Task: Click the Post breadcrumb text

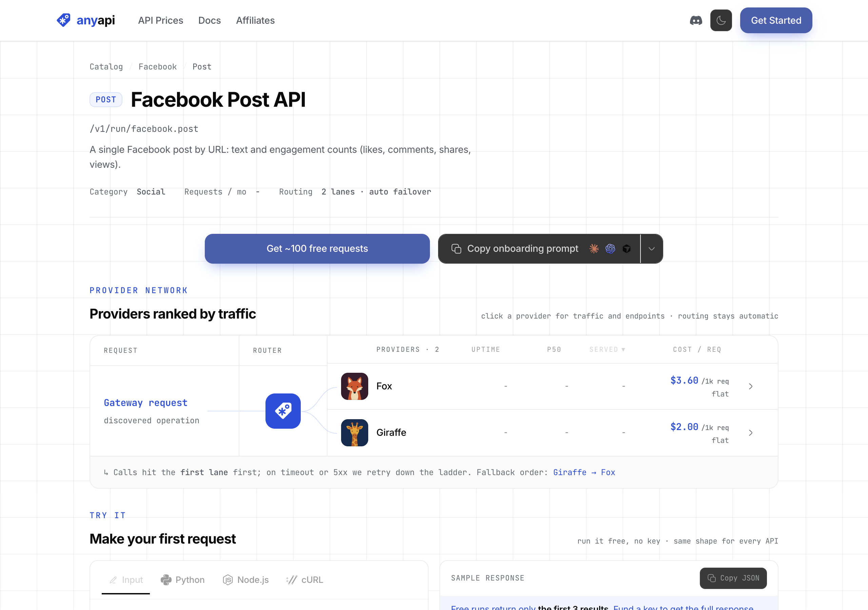Action: [202, 66]
